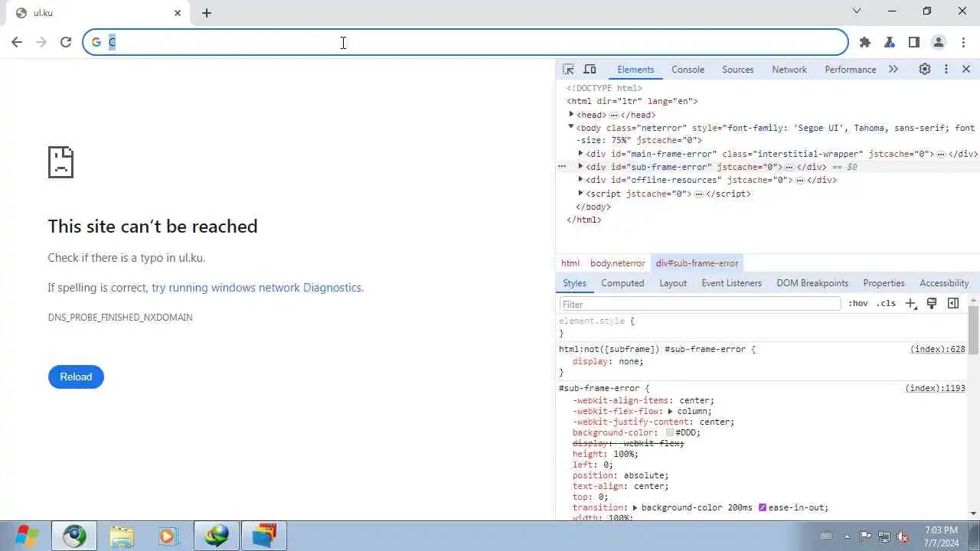Add a new style rule

click(x=910, y=304)
